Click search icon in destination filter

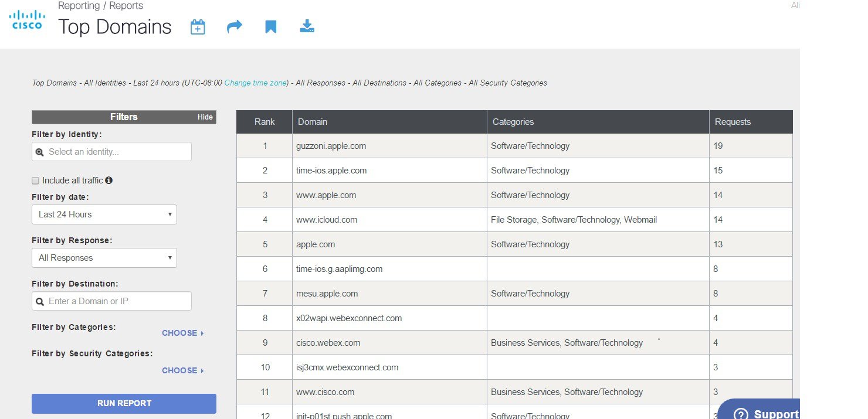click(x=40, y=301)
